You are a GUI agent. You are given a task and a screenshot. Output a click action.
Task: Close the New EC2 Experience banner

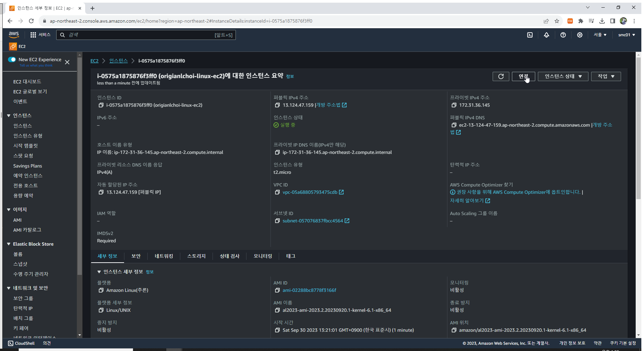pos(67,62)
